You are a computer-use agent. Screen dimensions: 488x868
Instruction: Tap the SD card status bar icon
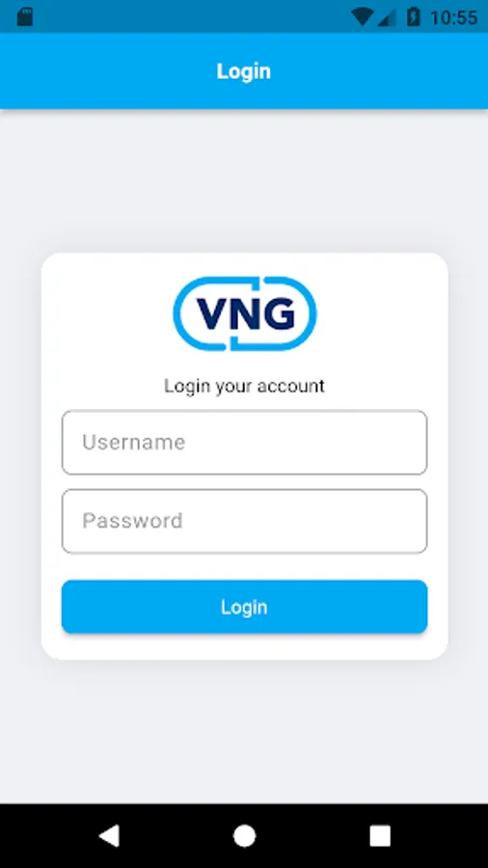pos(25,16)
